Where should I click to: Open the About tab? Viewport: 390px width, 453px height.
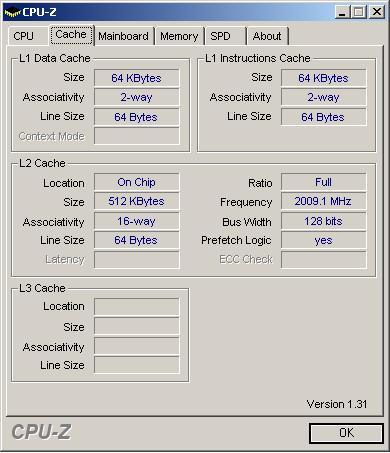click(267, 36)
